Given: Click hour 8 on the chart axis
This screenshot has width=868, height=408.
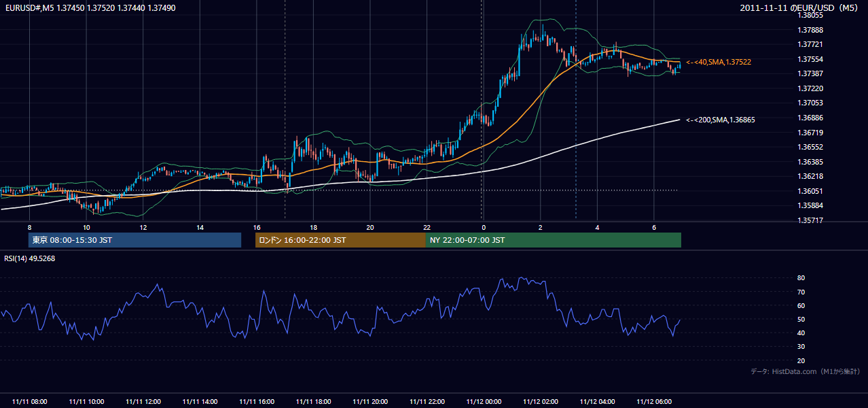Looking at the screenshot, I should point(30,227).
